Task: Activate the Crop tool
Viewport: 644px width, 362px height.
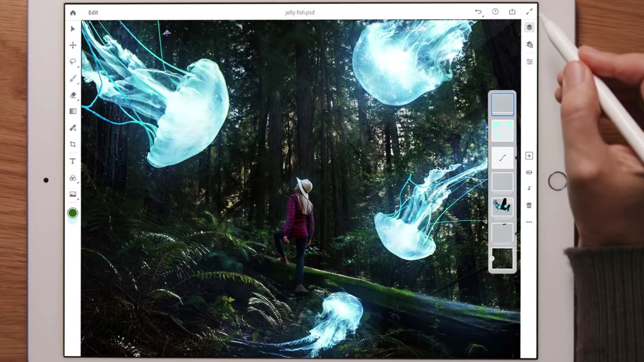Action: pyautogui.click(x=72, y=144)
